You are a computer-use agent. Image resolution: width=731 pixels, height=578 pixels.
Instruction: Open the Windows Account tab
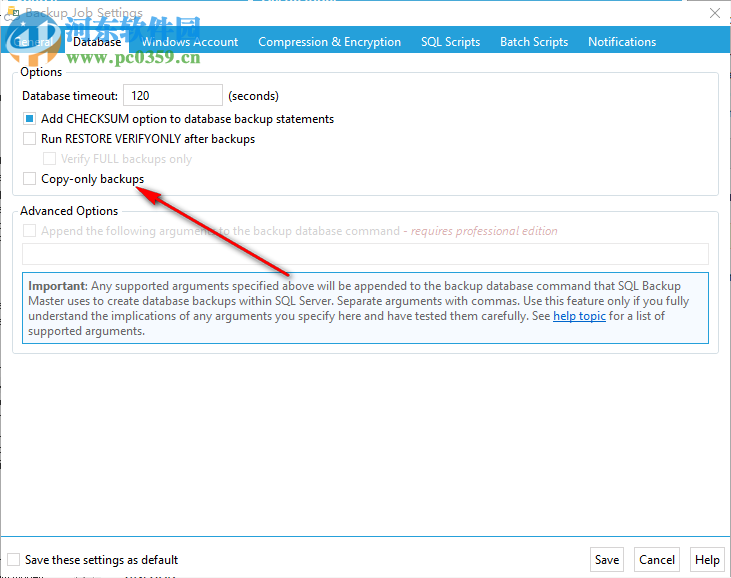coord(190,42)
